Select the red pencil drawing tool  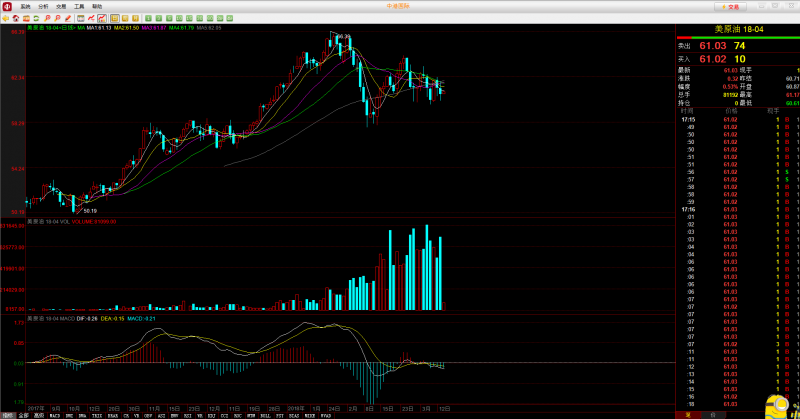coord(68,18)
